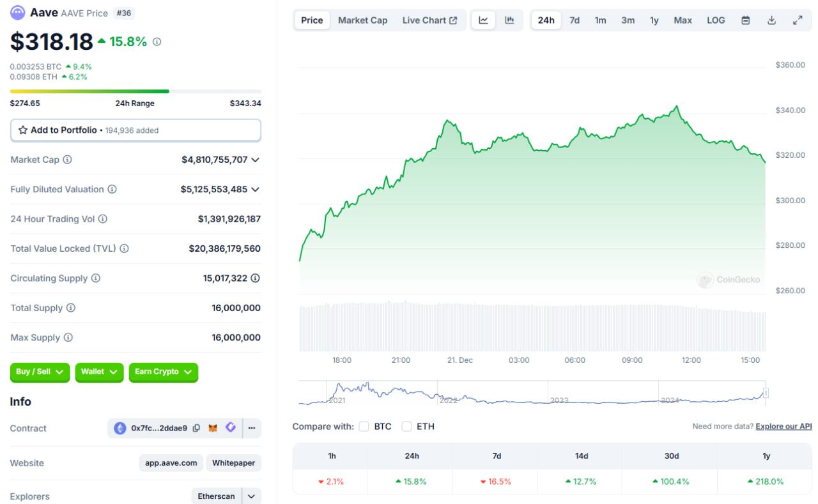818x504 pixels.
Task: Click MetaMask fox icon in Contract row
Action: click(213, 429)
